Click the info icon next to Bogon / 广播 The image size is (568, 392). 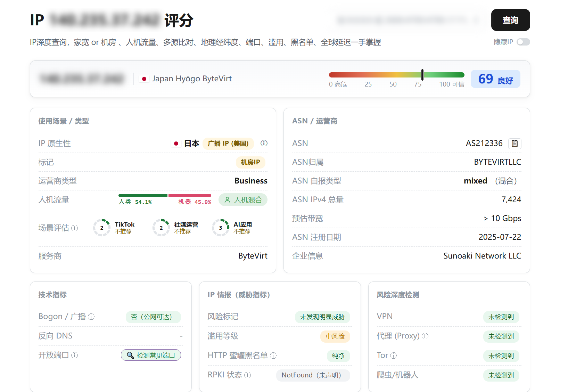coord(91,317)
